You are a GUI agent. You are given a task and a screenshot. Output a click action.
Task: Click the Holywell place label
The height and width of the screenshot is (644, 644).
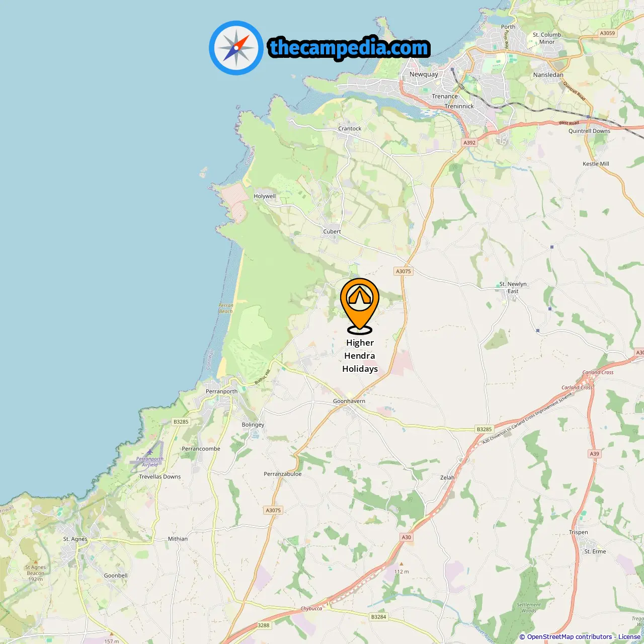[265, 196]
